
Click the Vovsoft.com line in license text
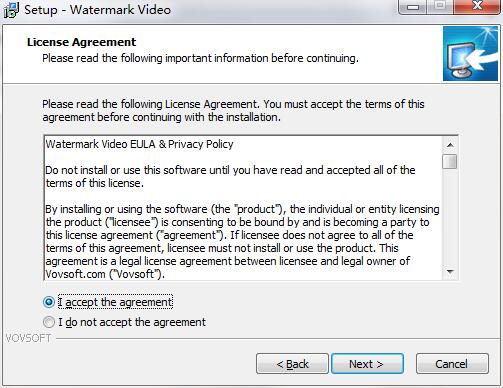click(105, 274)
